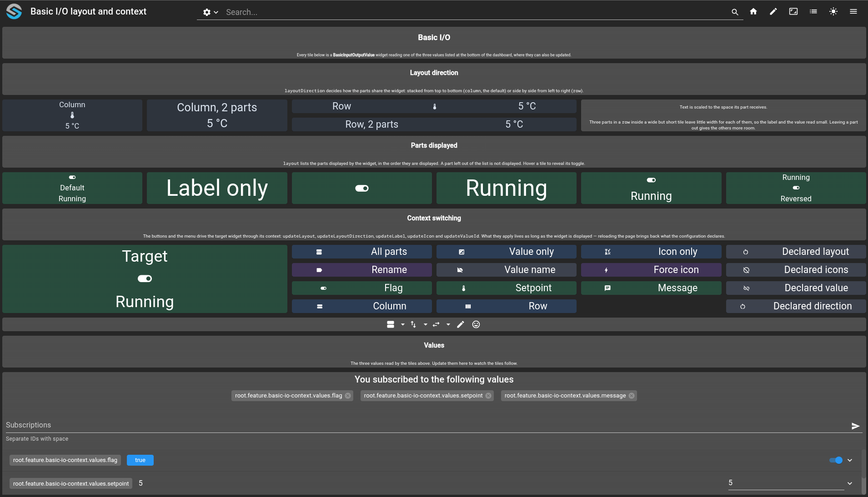
Task: Open the hamburger menu
Action: pyautogui.click(x=853, y=12)
